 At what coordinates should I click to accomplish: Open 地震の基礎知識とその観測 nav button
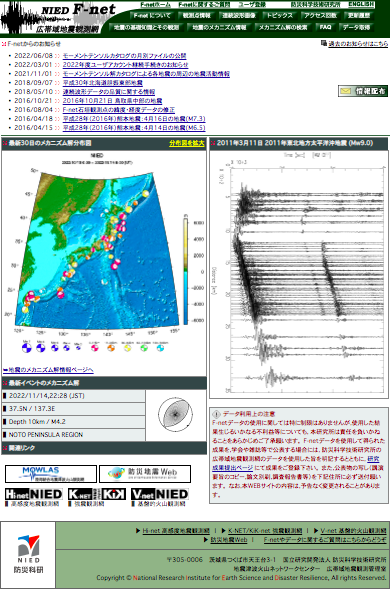pyautogui.click(x=146, y=27)
